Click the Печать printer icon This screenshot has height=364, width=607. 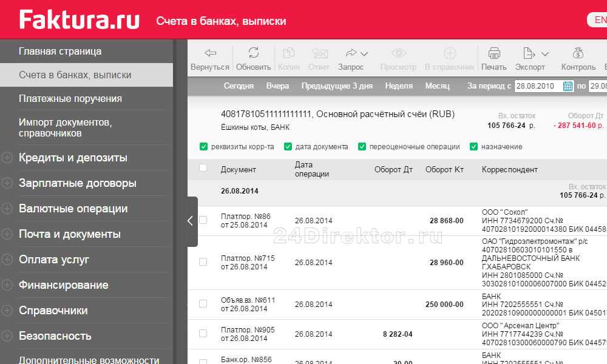coord(493,53)
